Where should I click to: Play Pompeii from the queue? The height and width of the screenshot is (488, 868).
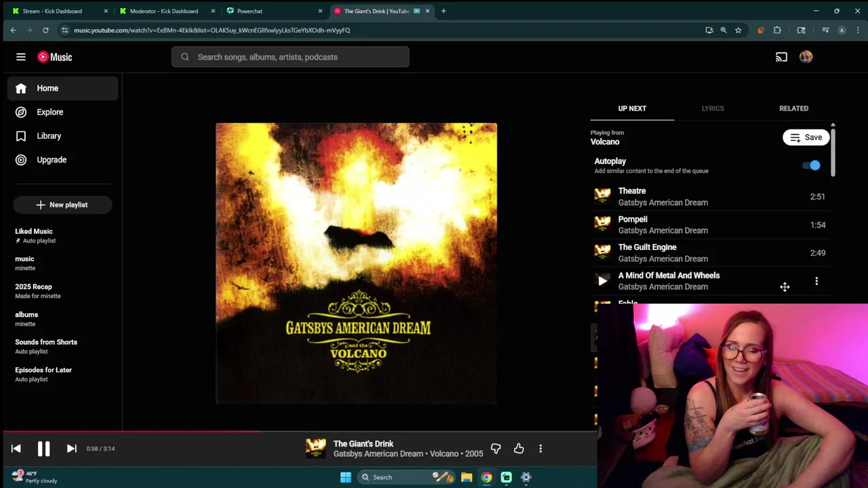(711, 225)
